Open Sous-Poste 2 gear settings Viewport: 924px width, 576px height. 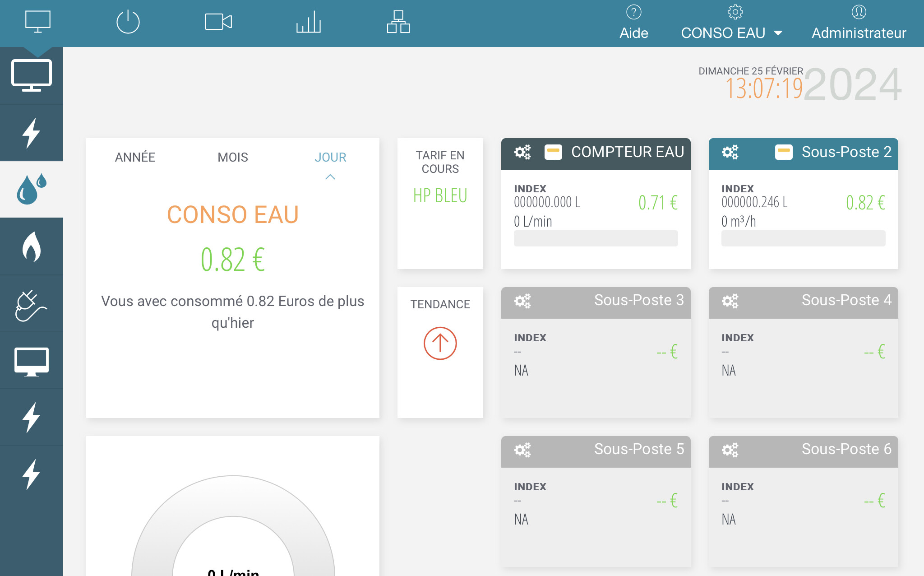pyautogui.click(x=730, y=152)
